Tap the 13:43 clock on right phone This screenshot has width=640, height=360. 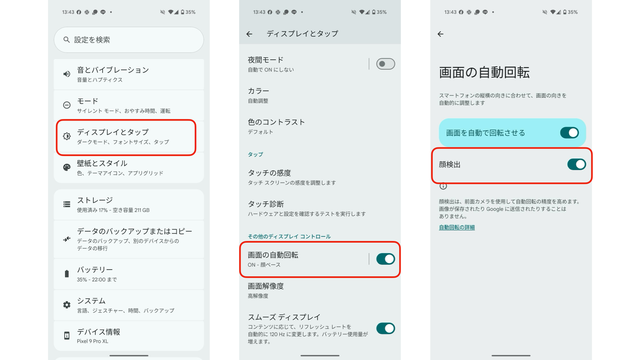tap(450, 12)
